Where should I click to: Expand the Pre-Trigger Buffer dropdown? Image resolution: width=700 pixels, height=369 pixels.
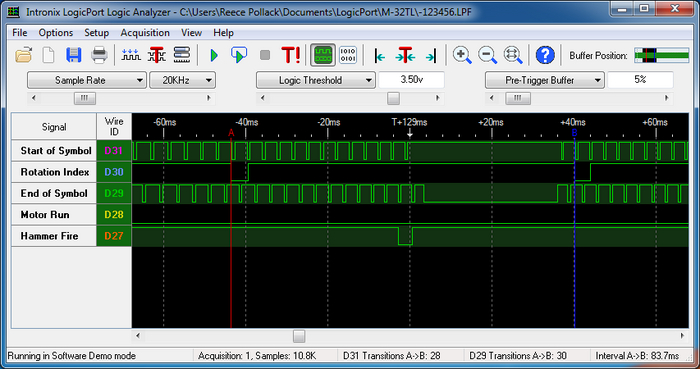click(x=545, y=80)
